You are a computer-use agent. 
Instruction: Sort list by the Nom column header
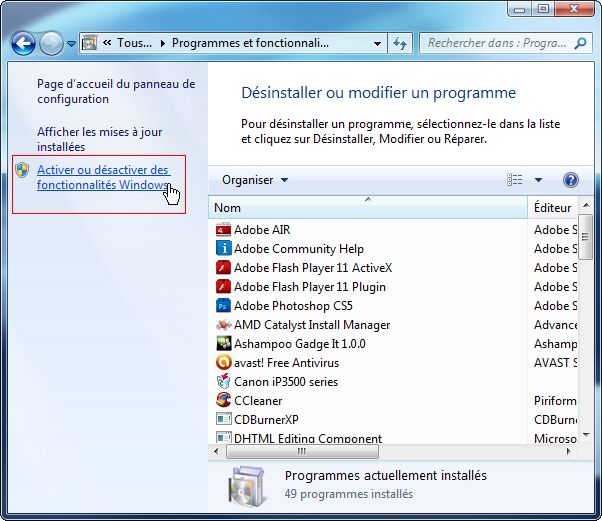[x=368, y=208]
